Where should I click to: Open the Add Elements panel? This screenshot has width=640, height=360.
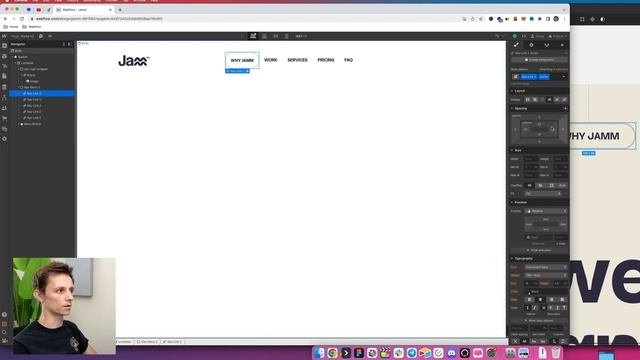(x=4, y=46)
